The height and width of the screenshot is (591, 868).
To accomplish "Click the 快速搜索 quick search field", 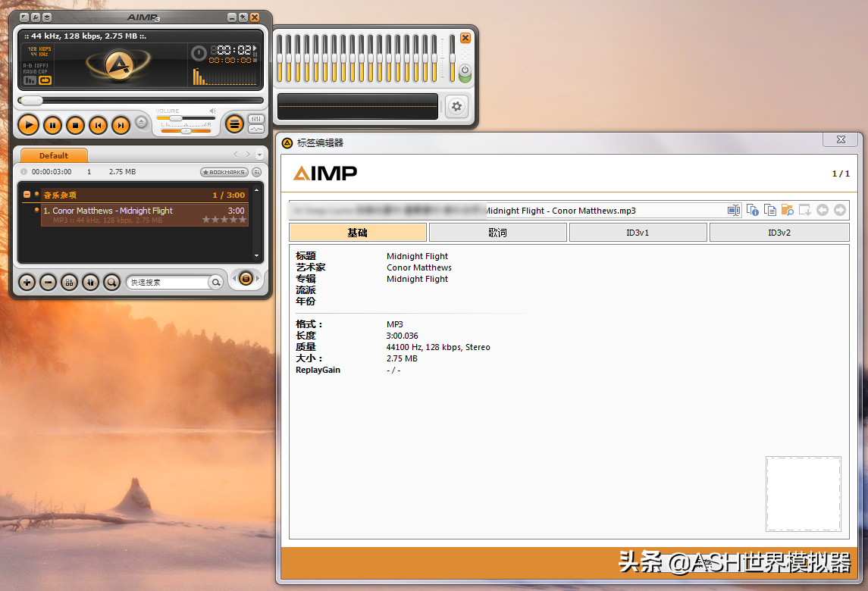I will pos(167,282).
